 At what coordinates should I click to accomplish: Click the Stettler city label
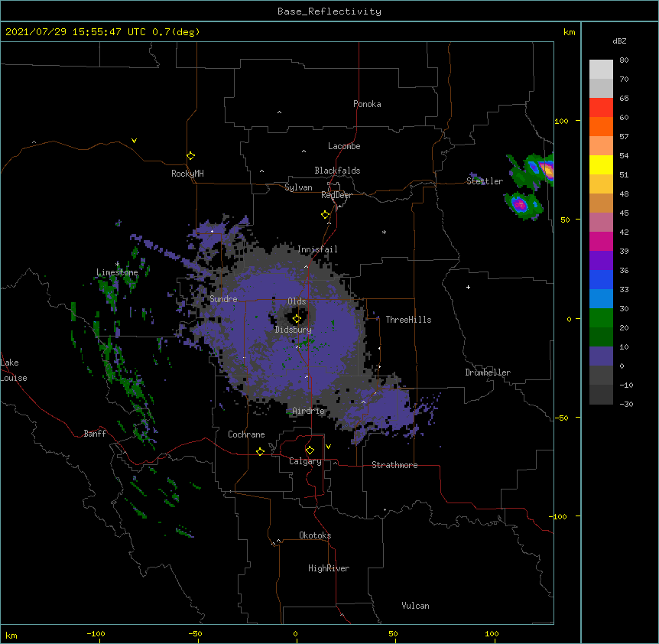tap(484, 181)
